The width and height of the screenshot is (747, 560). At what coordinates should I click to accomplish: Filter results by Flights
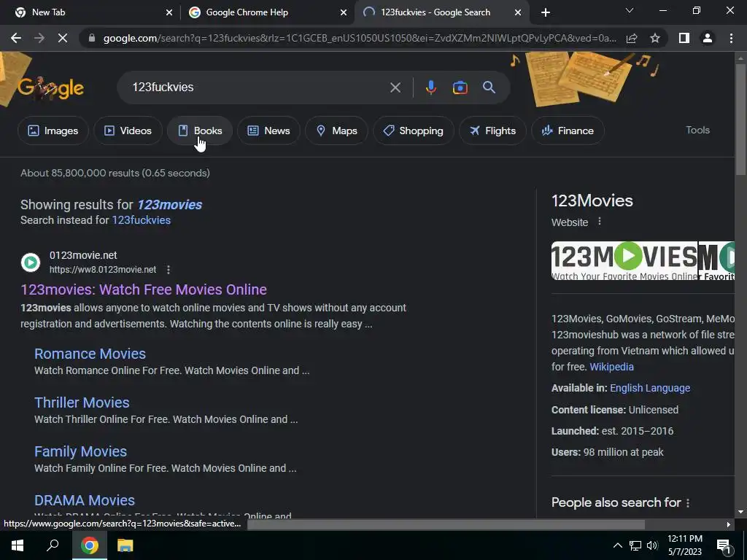point(492,131)
